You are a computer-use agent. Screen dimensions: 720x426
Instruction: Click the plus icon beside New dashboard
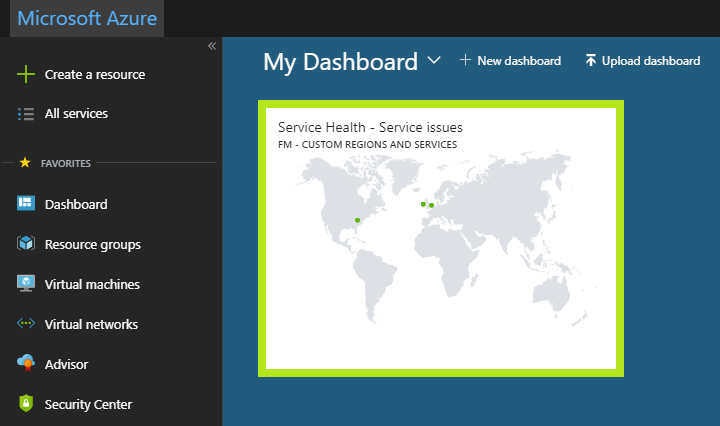(465, 60)
